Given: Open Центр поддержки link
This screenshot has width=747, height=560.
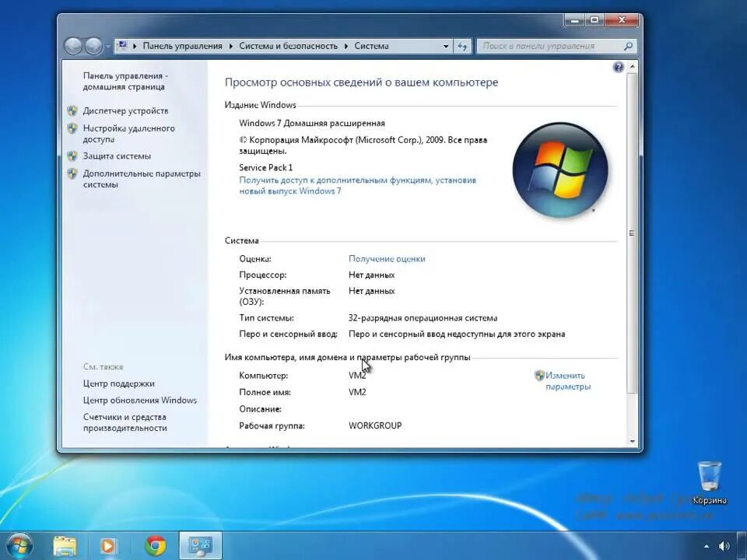Looking at the screenshot, I should [118, 383].
